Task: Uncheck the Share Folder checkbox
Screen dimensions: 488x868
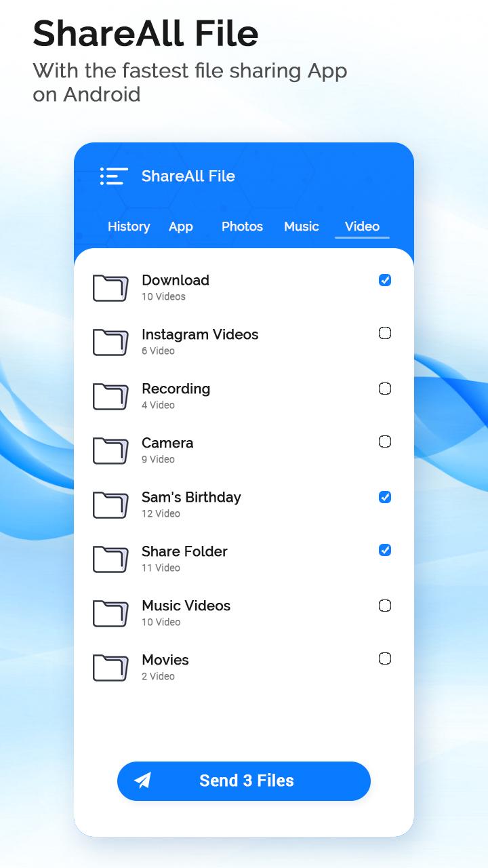Action: tap(385, 550)
